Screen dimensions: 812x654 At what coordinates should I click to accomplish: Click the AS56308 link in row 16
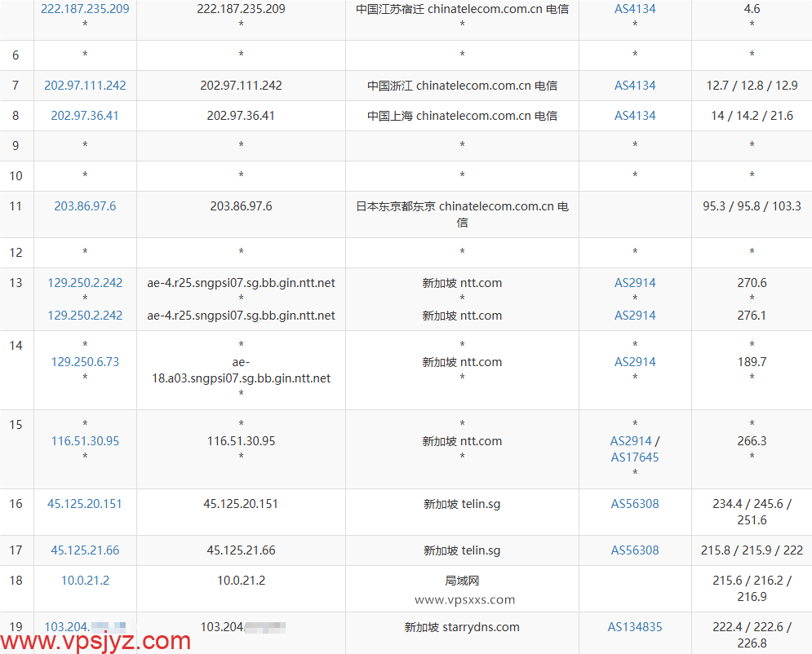click(635, 504)
